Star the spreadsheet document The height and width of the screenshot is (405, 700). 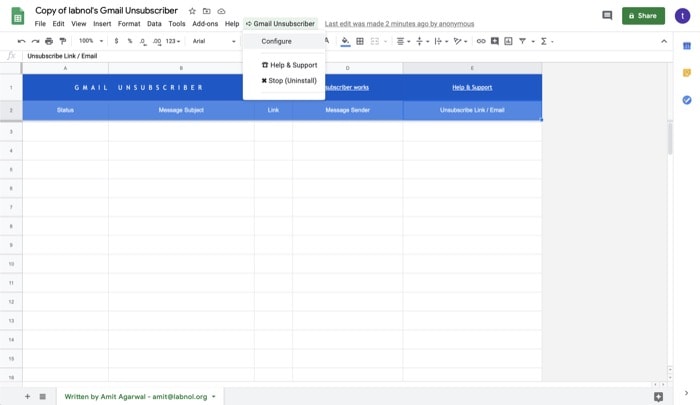tap(192, 11)
